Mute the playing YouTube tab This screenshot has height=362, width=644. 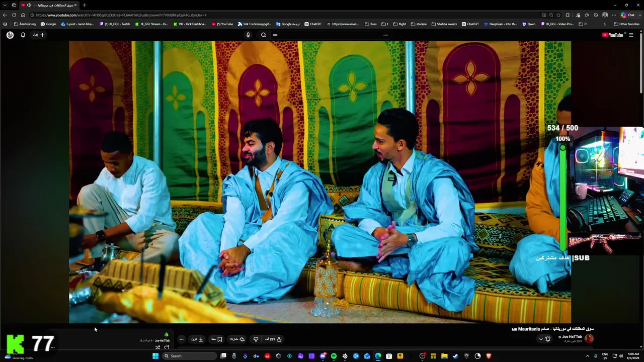[x=29, y=5]
